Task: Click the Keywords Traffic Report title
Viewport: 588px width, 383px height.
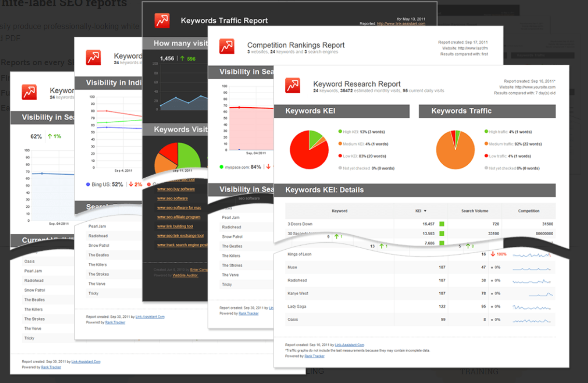Action: pos(224,21)
